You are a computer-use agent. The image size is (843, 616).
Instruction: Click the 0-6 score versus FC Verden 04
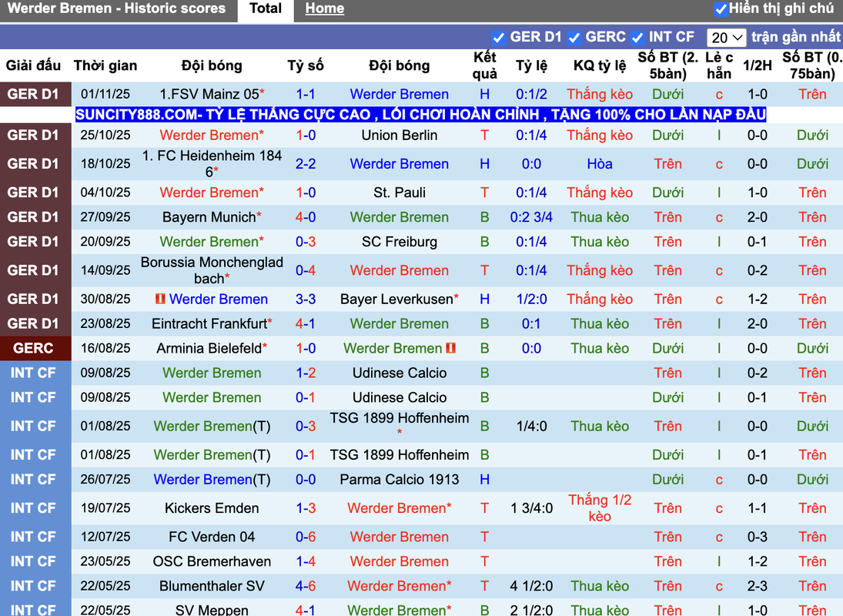point(306,537)
